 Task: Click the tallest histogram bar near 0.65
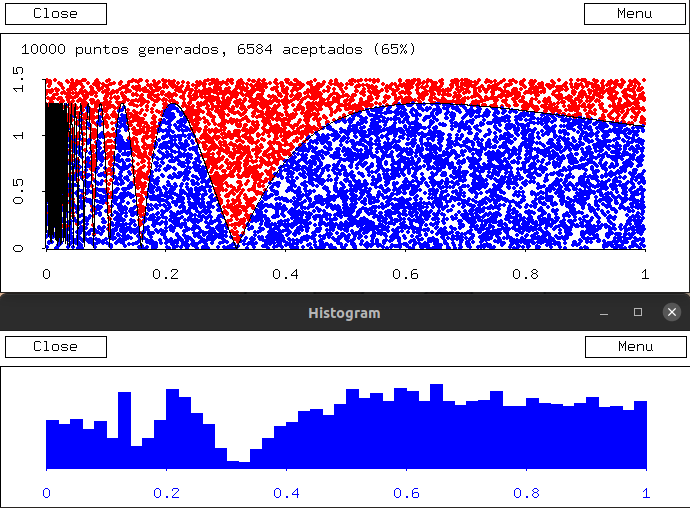[x=437, y=427]
